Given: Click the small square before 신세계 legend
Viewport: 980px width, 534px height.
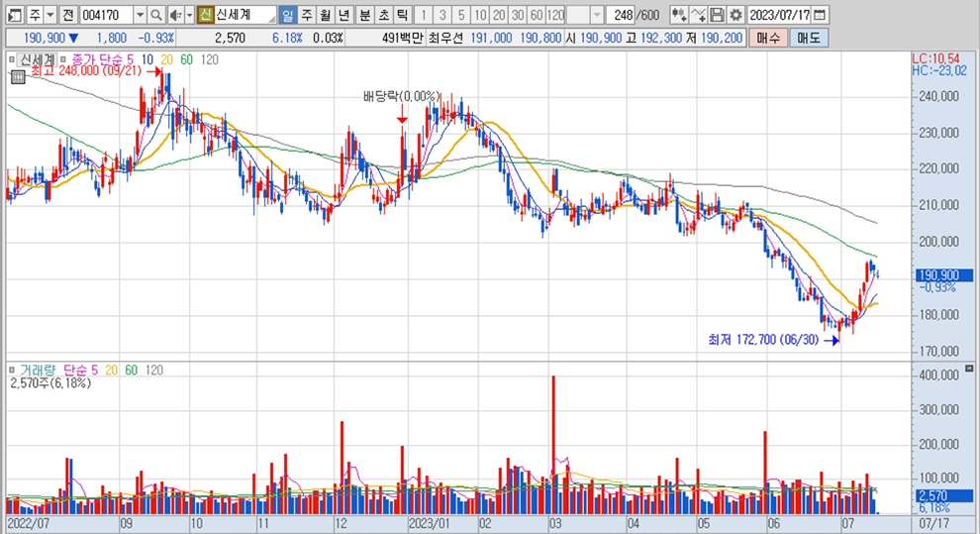Looking at the screenshot, I should (11, 59).
